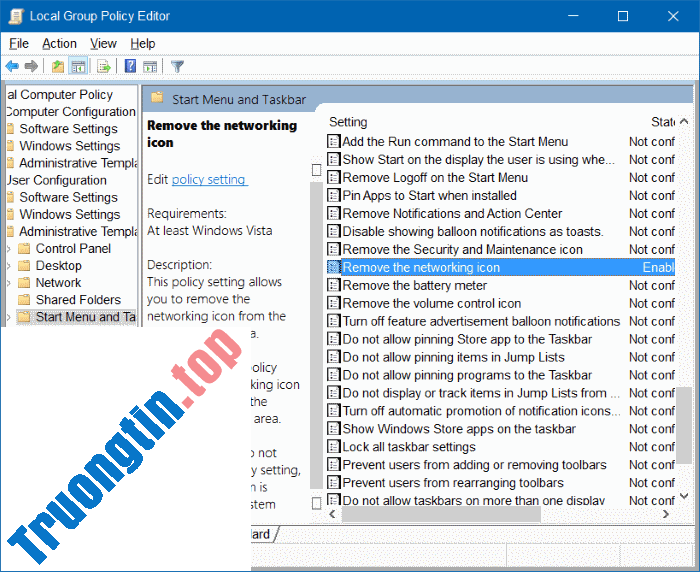700x572 pixels.
Task: Click the horizontal scrollbar thumb under settings list
Action: click(441, 514)
